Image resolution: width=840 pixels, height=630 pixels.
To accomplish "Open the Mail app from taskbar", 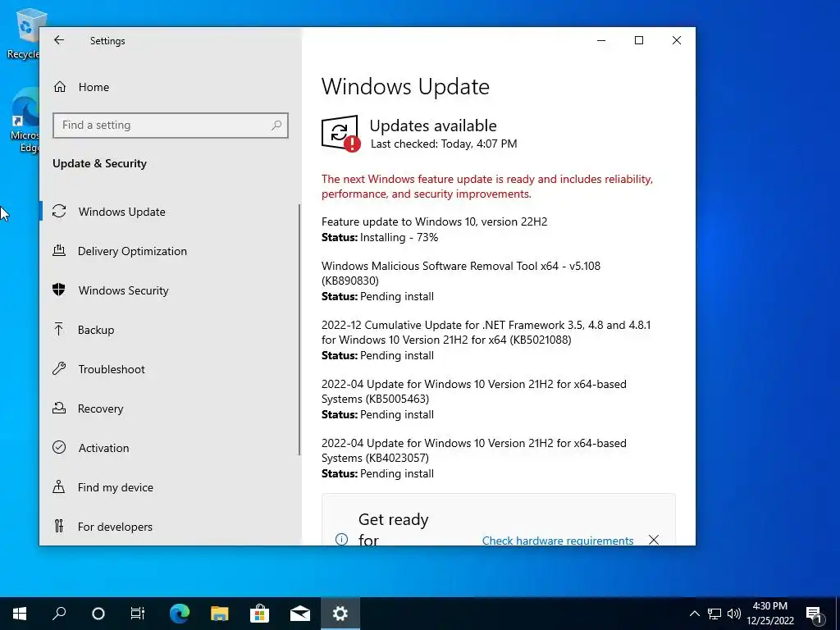I will pyautogui.click(x=300, y=614).
